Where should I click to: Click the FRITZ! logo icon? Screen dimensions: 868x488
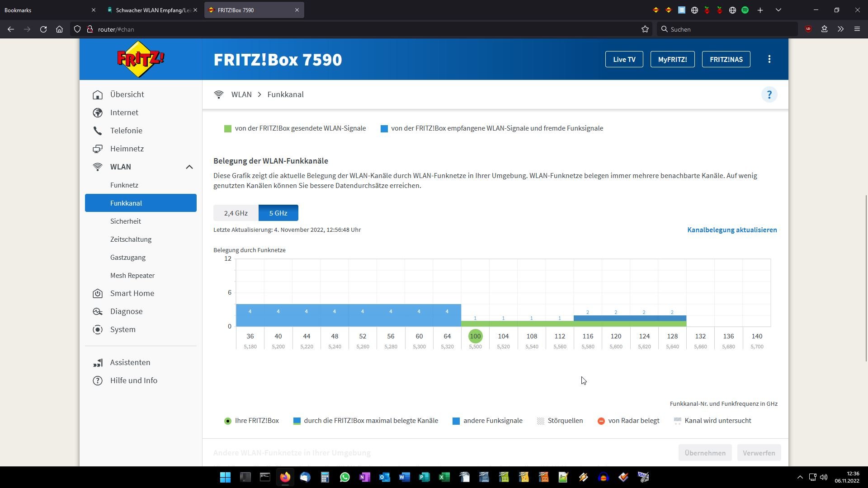pyautogui.click(x=141, y=59)
